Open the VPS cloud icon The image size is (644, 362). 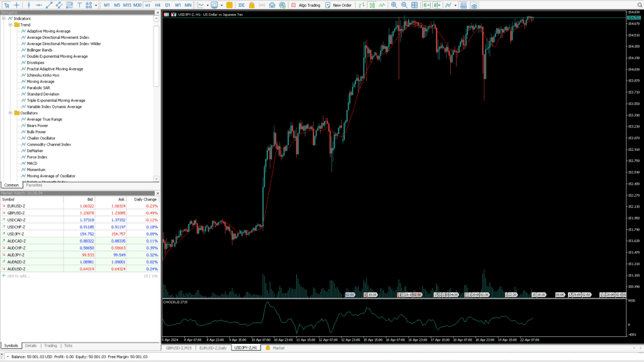[272, 5]
